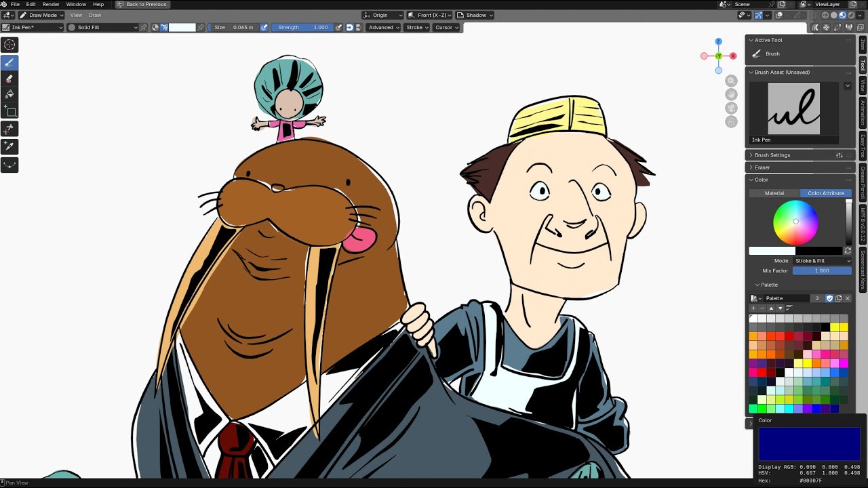Image resolution: width=868 pixels, height=488 pixels.
Task: Select the curve/arc tool at toolbar bottom
Action: pos(9,164)
